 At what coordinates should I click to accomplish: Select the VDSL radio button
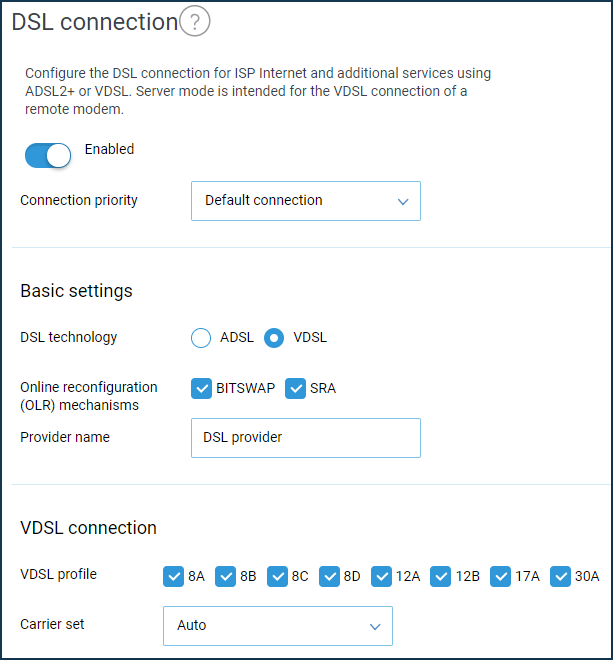(274, 338)
